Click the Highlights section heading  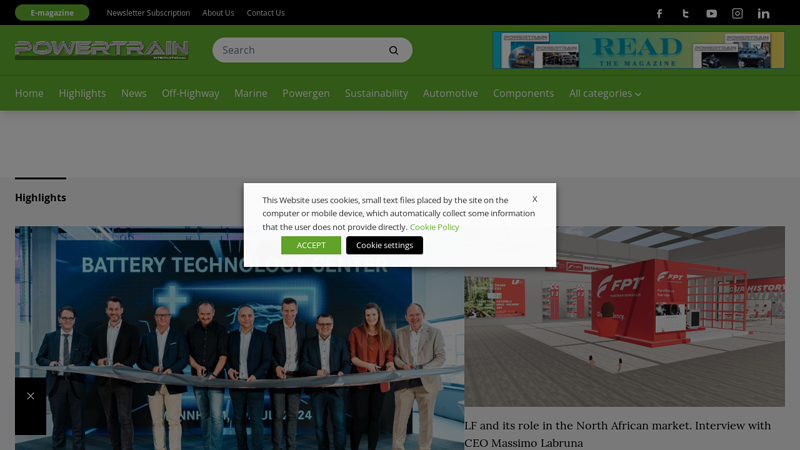pyautogui.click(x=40, y=197)
